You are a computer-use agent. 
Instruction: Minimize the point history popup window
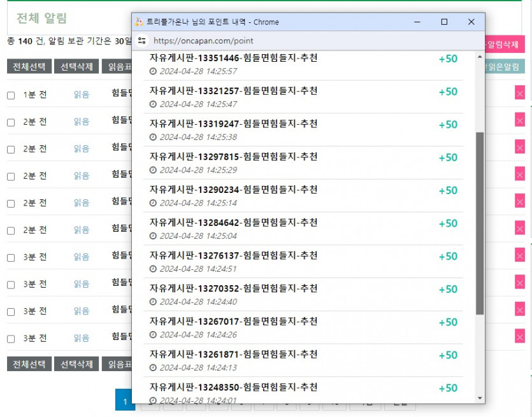[417, 22]
